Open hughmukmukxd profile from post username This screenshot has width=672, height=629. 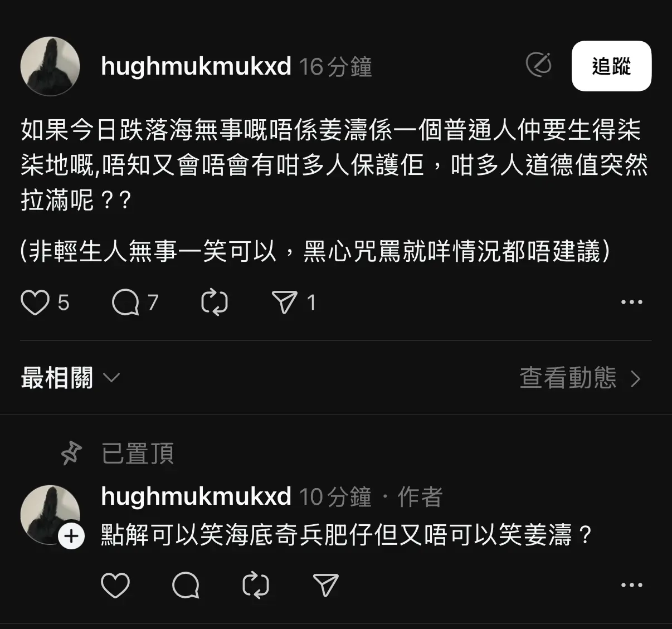(x=196, y=66)
